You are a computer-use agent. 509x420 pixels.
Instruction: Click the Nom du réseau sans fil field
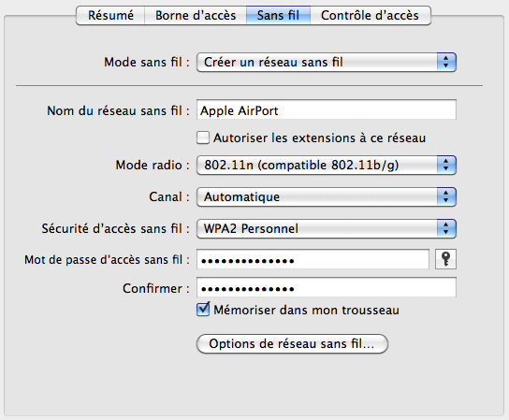pos(327,109)
